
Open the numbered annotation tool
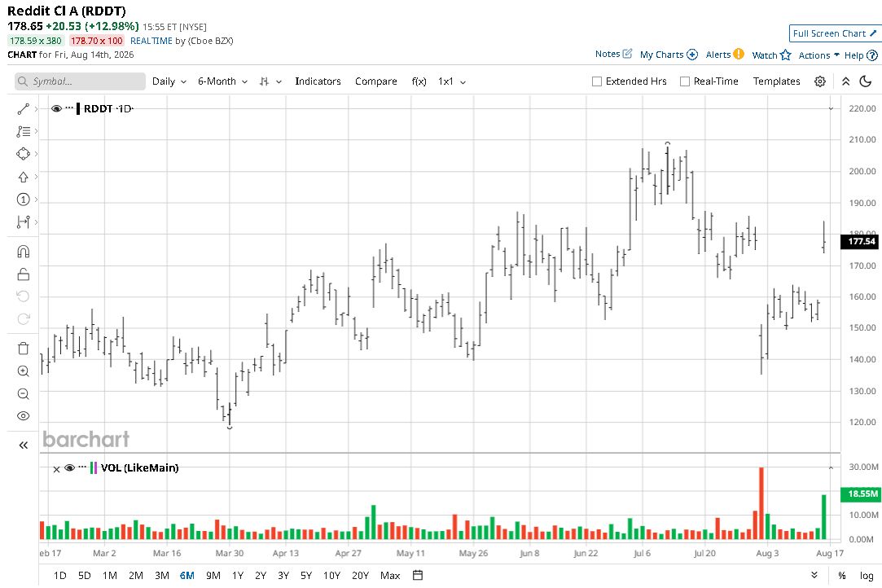[x=23, y=200]
